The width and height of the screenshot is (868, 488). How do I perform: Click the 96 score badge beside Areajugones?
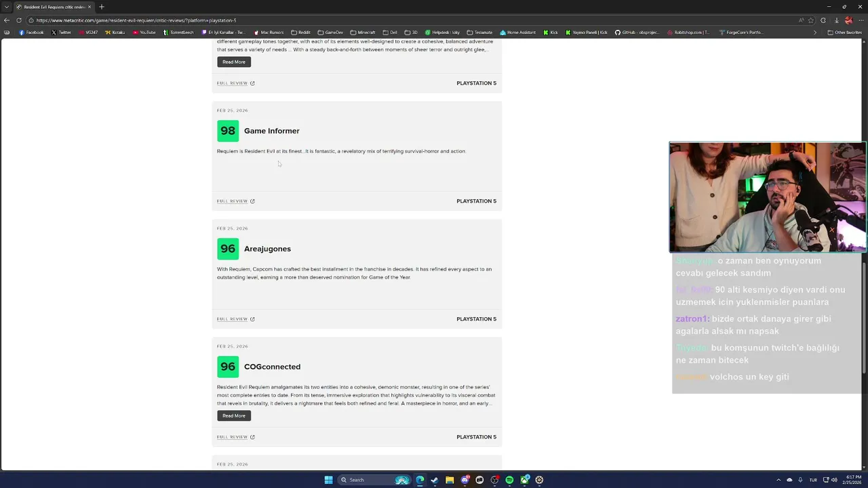point(228,249)
